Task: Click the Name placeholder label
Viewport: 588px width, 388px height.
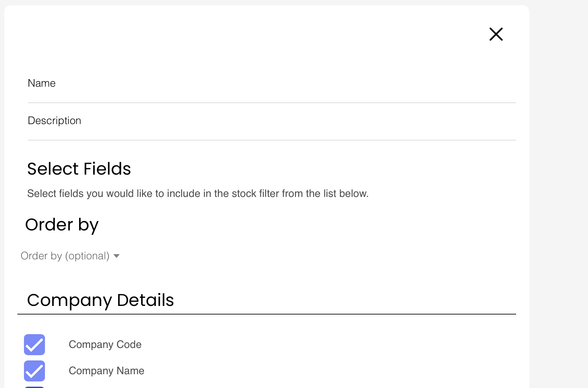Action: pyautogui.click(x=42, y=83)
